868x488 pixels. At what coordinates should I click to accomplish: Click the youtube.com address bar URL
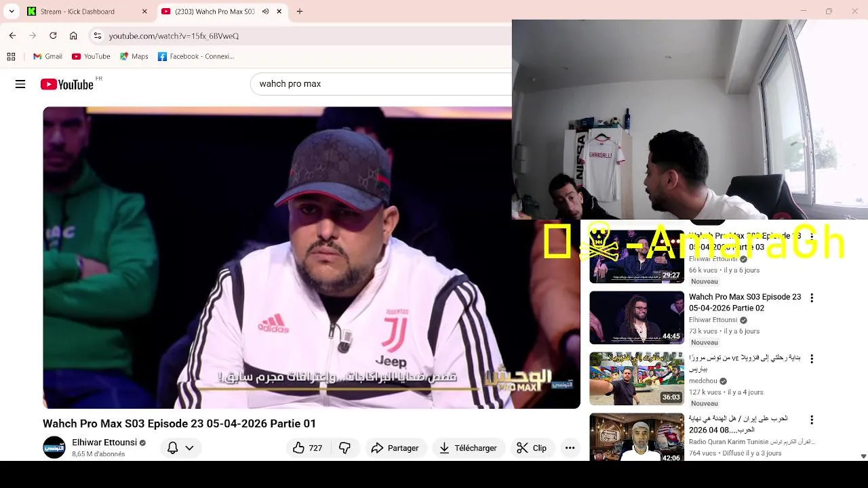click(x=174, y=36)
